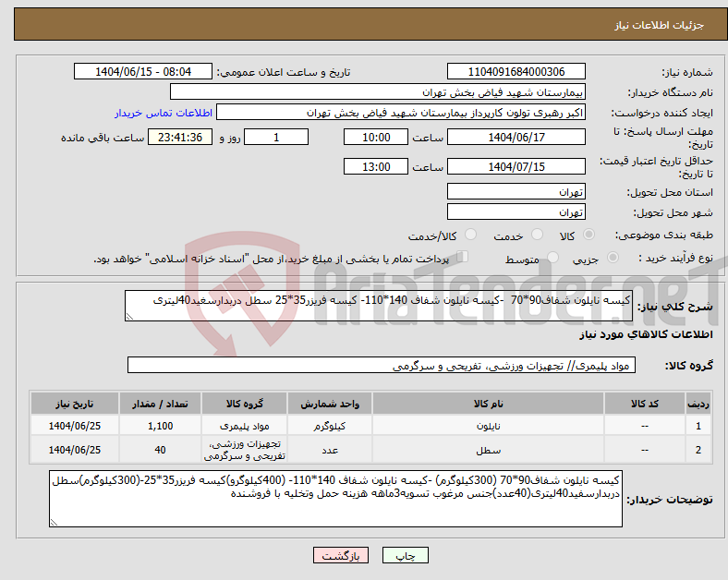Image resolution: width=728 pixels, height=580 pixels.
Task: Click the بازگشت back button
Action: (x=341, y=555)
